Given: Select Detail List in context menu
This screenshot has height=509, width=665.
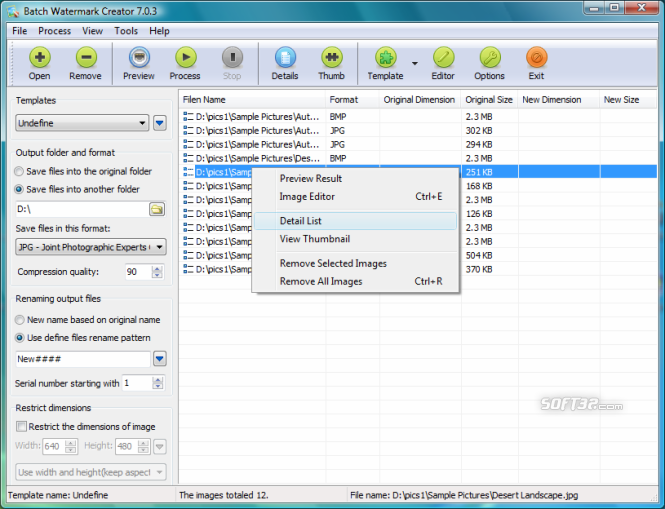Looking at the screenshot, I should coord(355,221).
